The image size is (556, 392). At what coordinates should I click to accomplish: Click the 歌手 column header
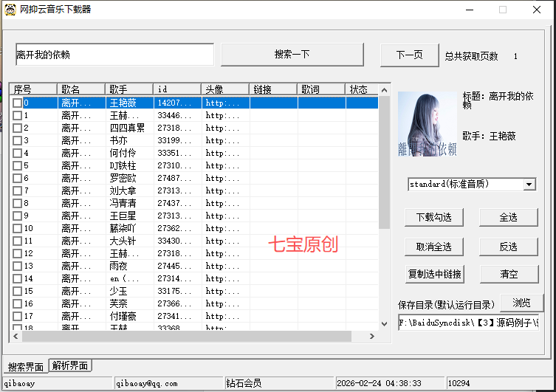129,89
